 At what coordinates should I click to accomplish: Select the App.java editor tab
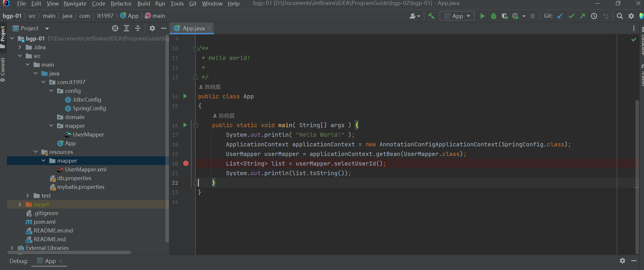[x=192, y=28]
